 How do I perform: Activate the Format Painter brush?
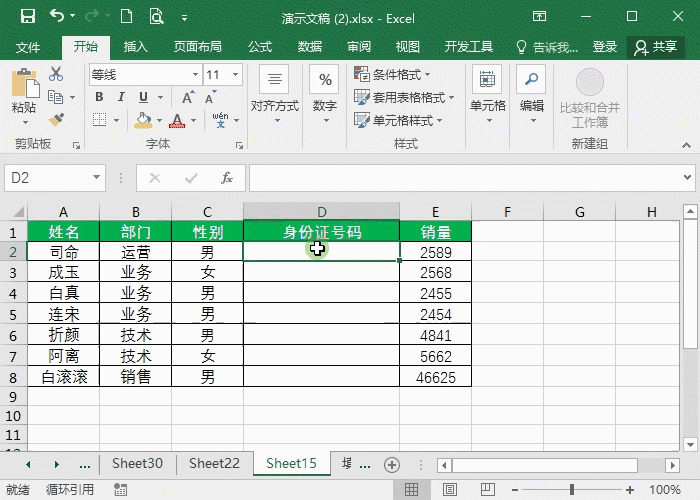56,120
